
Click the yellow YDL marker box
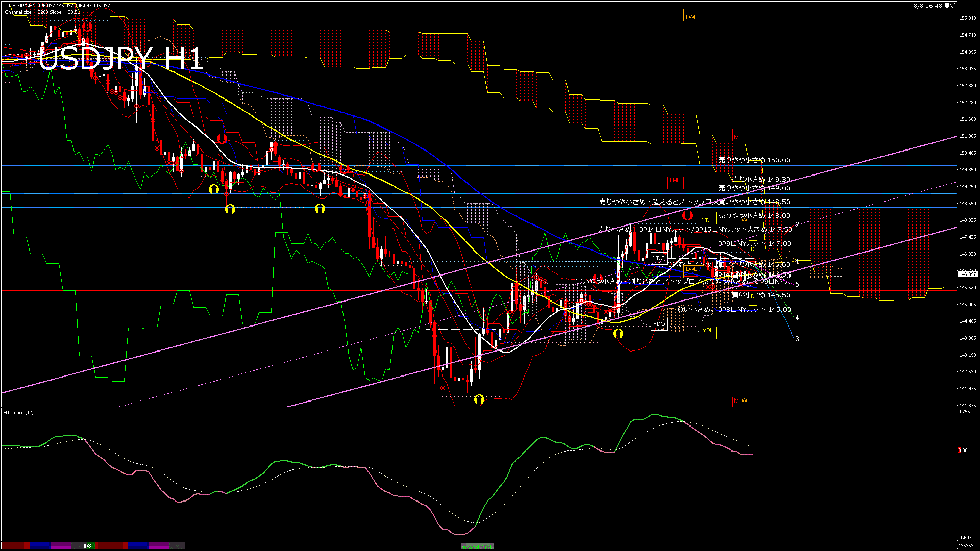[x=707, y=332]
